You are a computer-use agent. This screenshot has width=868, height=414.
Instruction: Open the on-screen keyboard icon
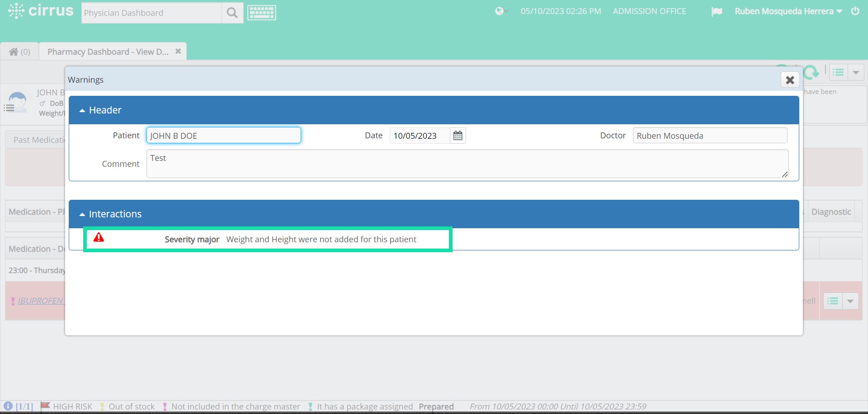click(261, 12)
